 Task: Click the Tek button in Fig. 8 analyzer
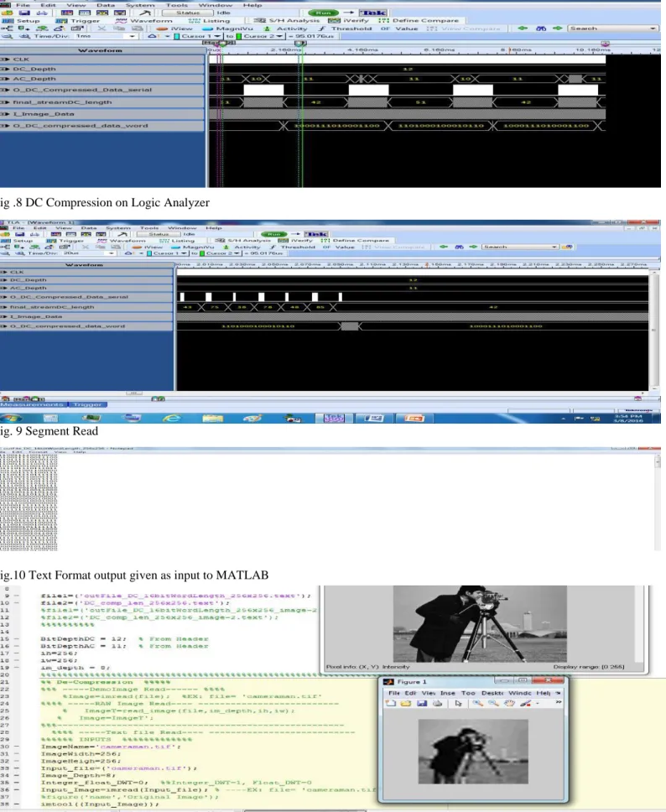373,13
